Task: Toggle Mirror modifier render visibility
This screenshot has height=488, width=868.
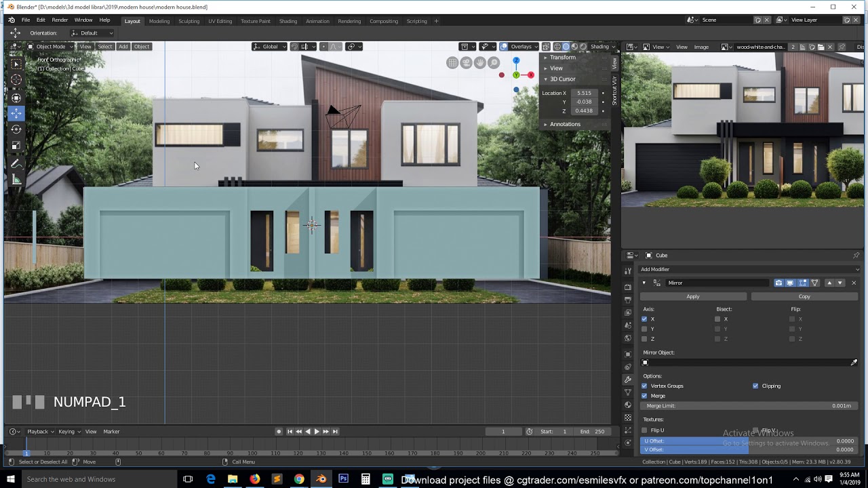Action: point(778,283)
